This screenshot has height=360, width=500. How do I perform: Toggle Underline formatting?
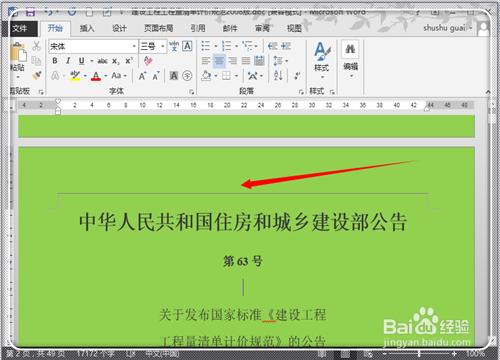point(81,61)
